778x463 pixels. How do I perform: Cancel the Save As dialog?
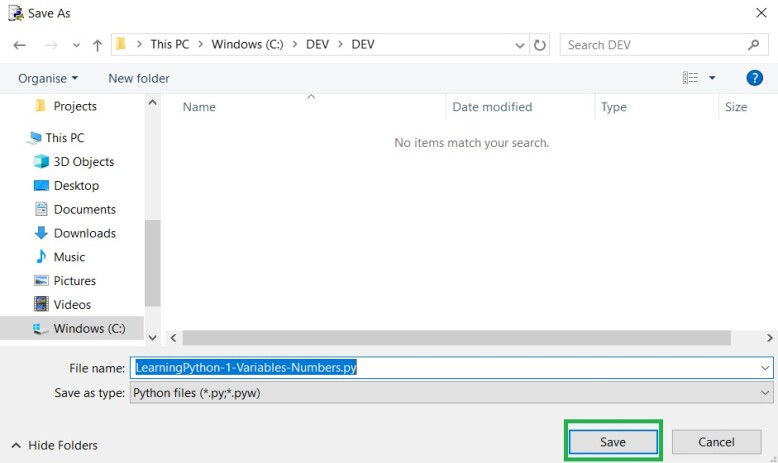pos(716,442)
